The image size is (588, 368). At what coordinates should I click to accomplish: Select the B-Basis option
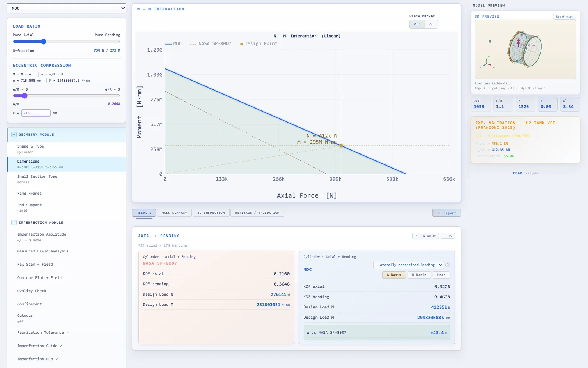pos(419,275)
